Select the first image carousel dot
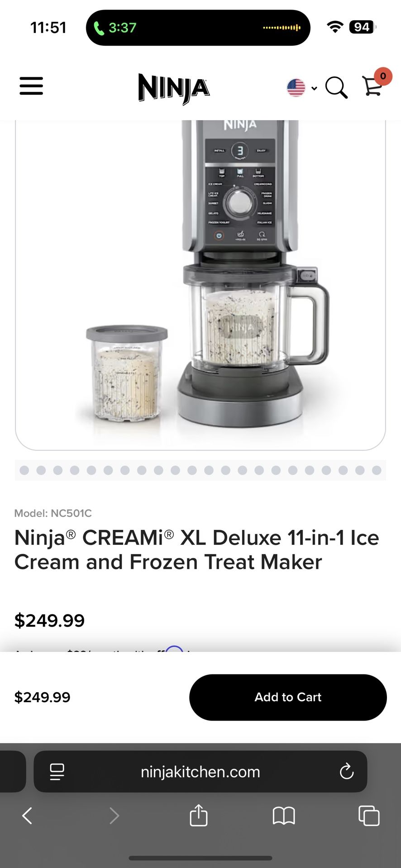401x868 pixels. 24,470
